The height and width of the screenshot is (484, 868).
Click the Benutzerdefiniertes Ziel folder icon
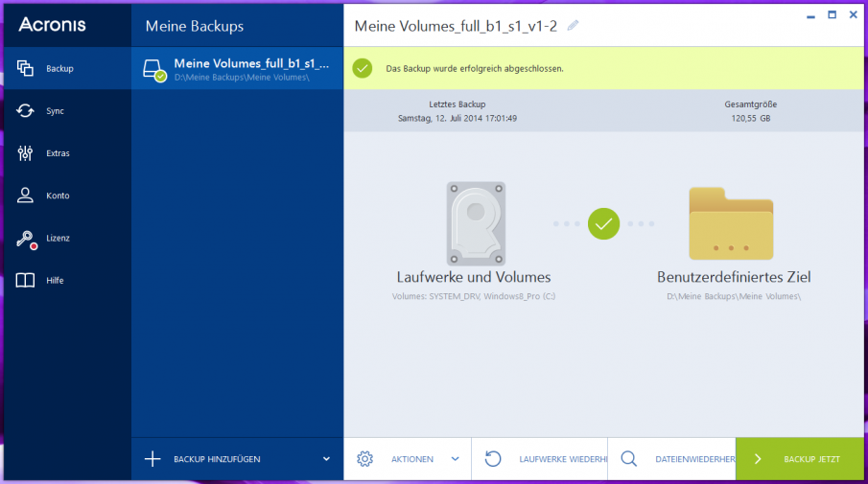coord(731,223)
